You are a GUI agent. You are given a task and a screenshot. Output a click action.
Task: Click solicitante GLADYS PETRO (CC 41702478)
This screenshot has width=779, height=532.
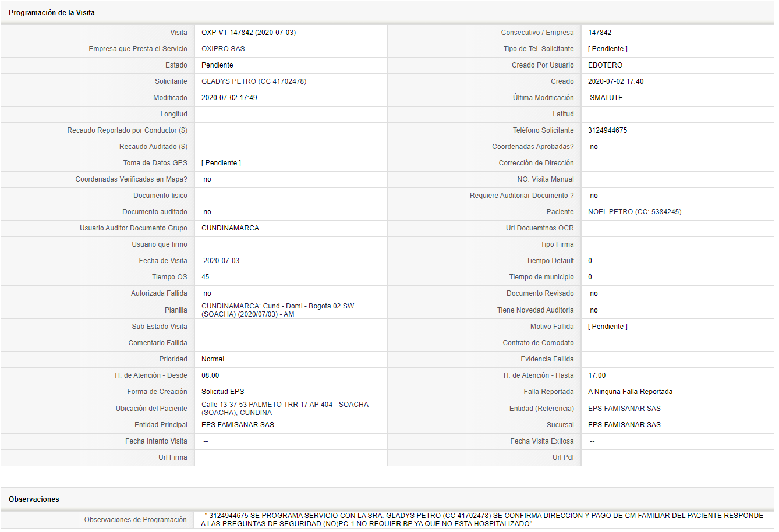click(x=254, y=81)
